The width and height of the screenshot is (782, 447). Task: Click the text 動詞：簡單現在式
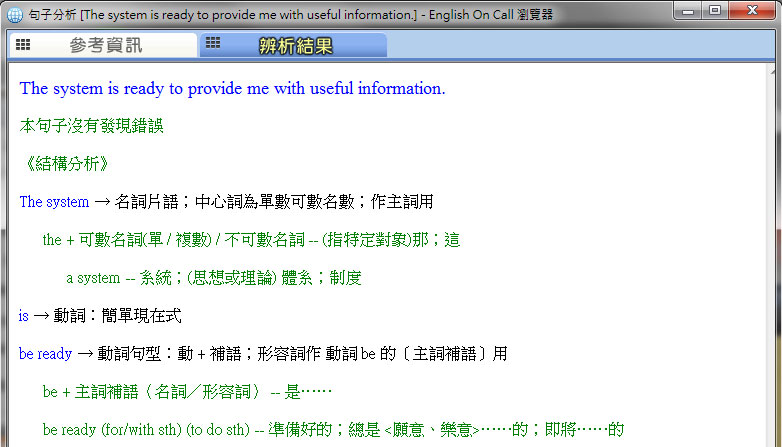click(x=118, y=316)
